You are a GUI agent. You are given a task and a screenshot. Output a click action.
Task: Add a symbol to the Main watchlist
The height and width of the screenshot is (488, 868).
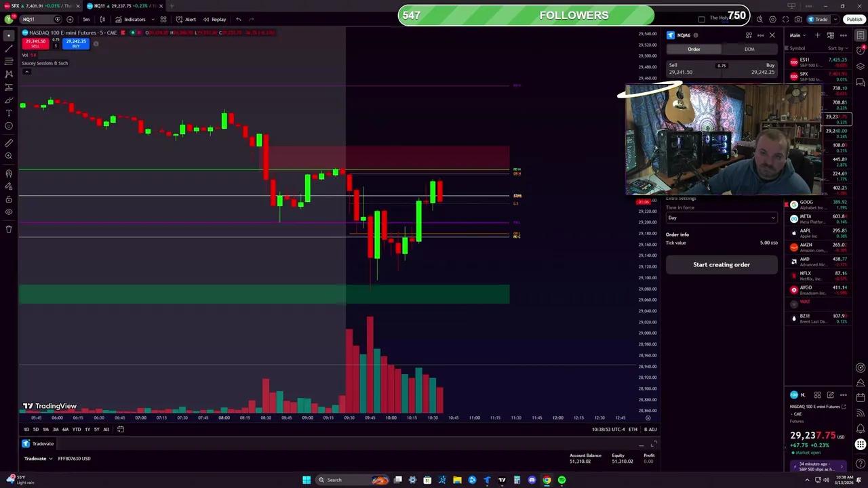817,35
